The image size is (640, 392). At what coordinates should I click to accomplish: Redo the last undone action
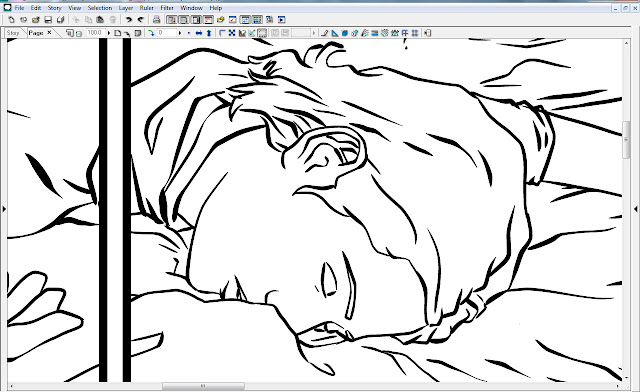point(140,20)
